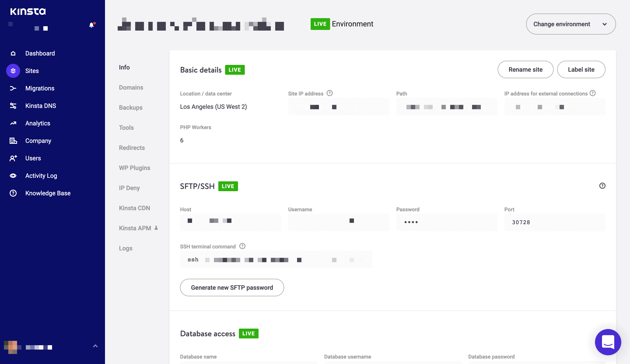
Task: Click the Kinsta DNS icon
Action: [x=13, y=106]
